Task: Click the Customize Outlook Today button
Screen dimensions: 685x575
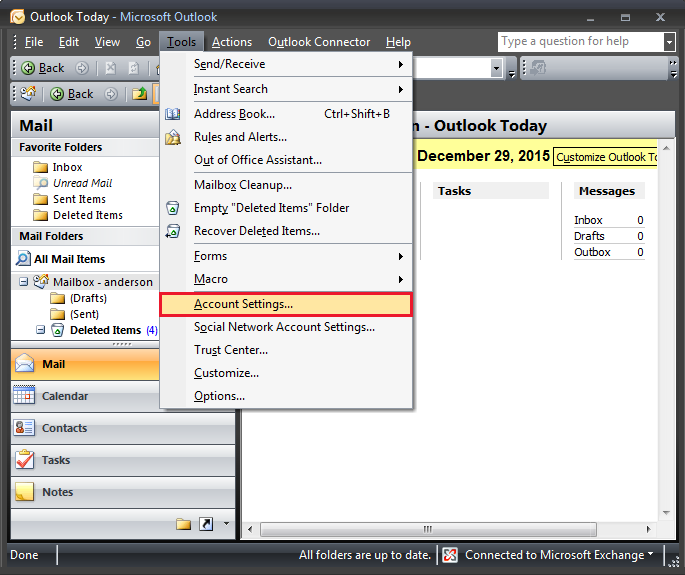Action: (605, 157)
